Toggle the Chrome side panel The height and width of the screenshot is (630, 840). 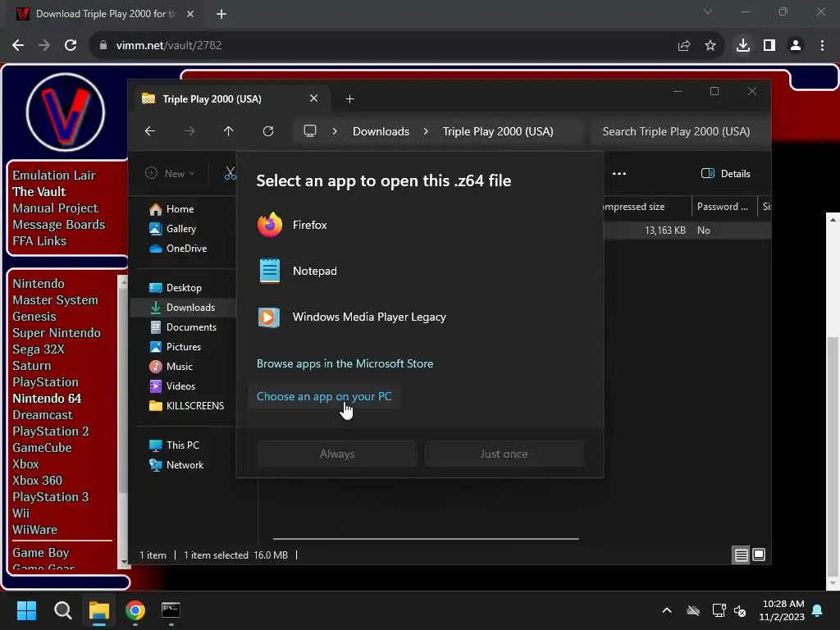769,46
